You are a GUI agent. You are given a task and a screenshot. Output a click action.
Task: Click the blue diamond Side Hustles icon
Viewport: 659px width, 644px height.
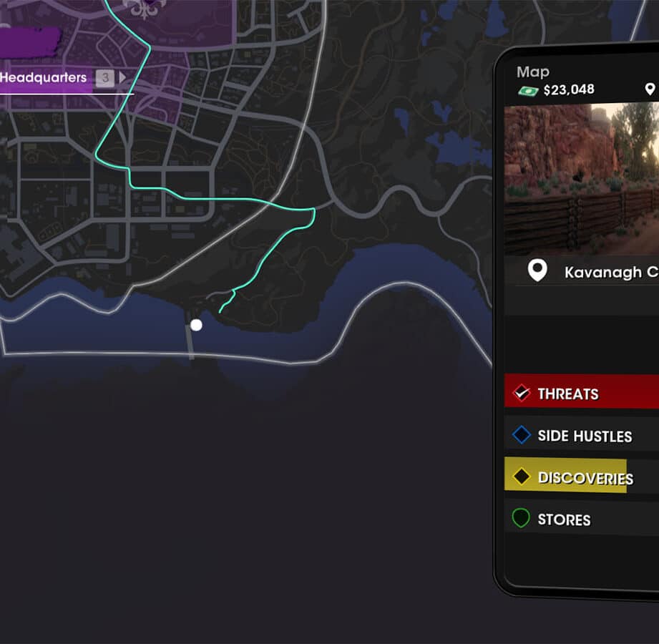(x=521, y=434)
